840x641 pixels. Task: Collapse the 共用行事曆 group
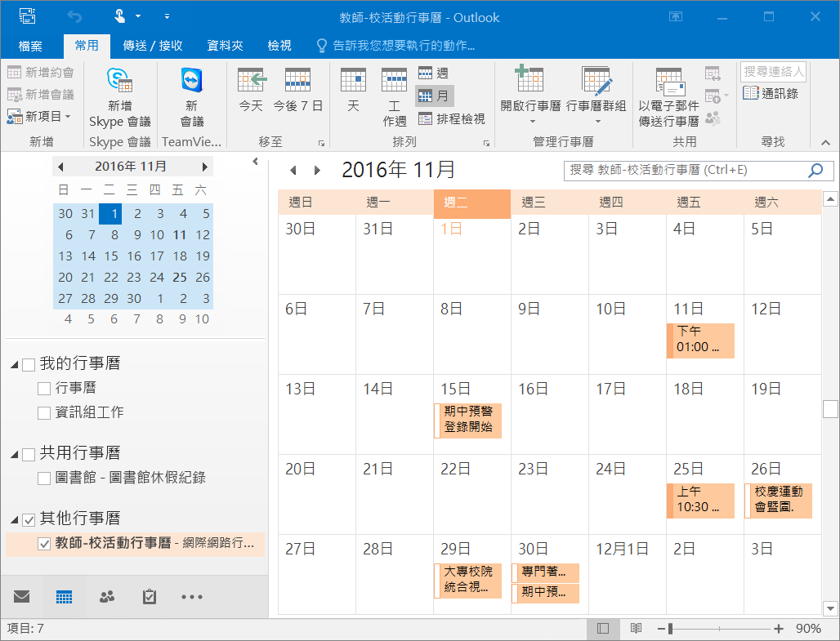[x=15, y=455]
